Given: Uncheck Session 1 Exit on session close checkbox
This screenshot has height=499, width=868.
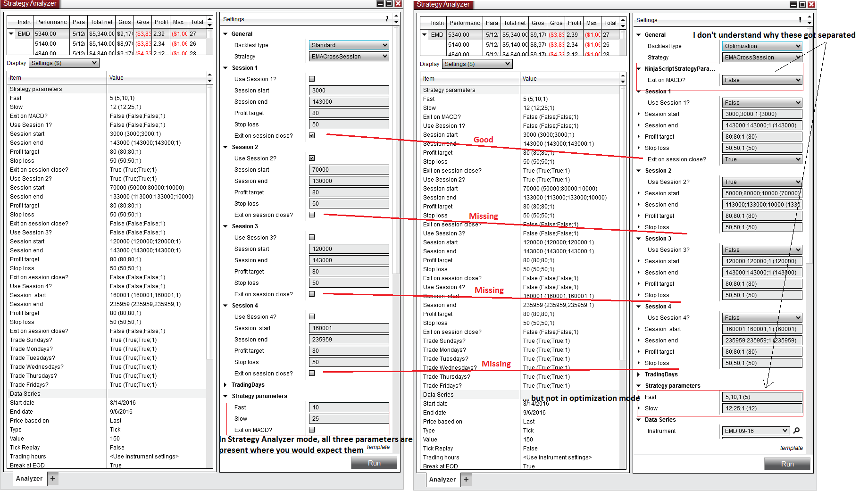Looking at the screenshot, I should (312, 135).
